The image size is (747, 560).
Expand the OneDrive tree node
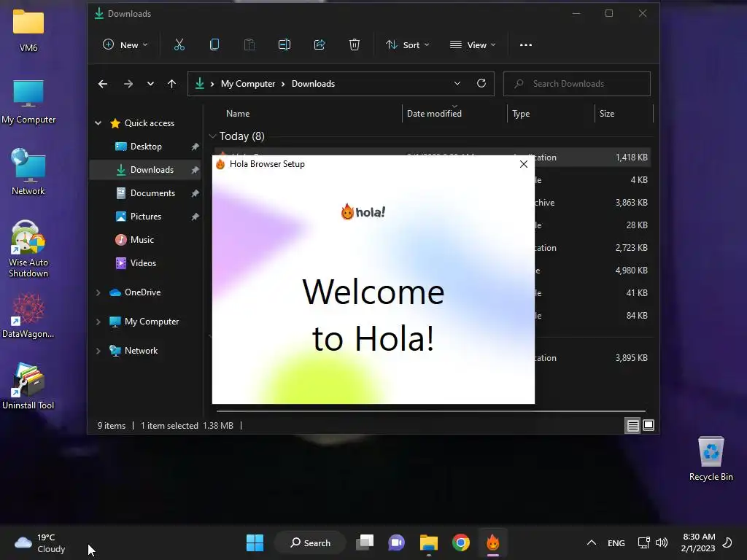(98, 292)
